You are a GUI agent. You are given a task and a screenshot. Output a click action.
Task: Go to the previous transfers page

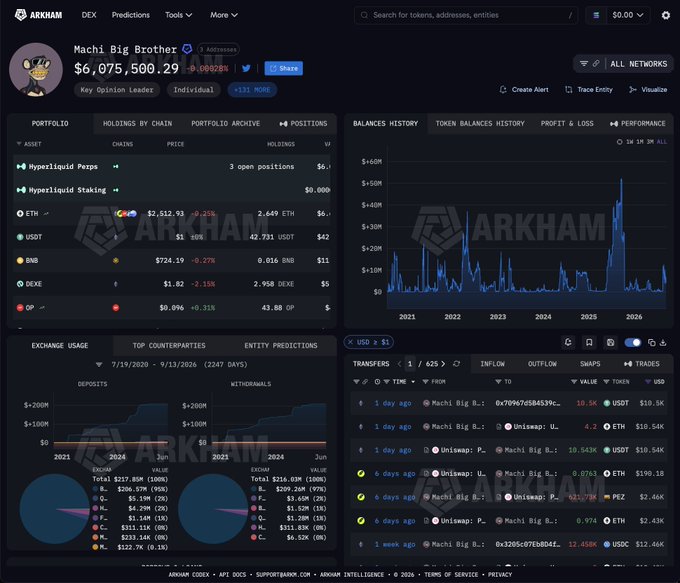point(399,364)
